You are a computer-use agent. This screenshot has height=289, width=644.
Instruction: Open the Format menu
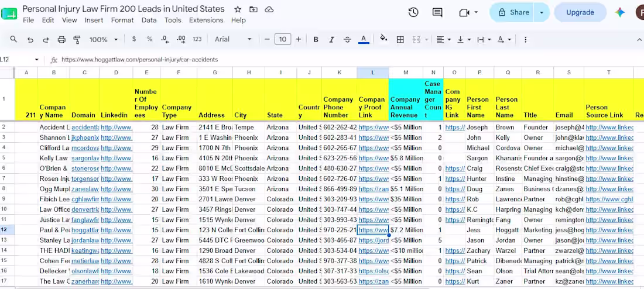(122, 20)
